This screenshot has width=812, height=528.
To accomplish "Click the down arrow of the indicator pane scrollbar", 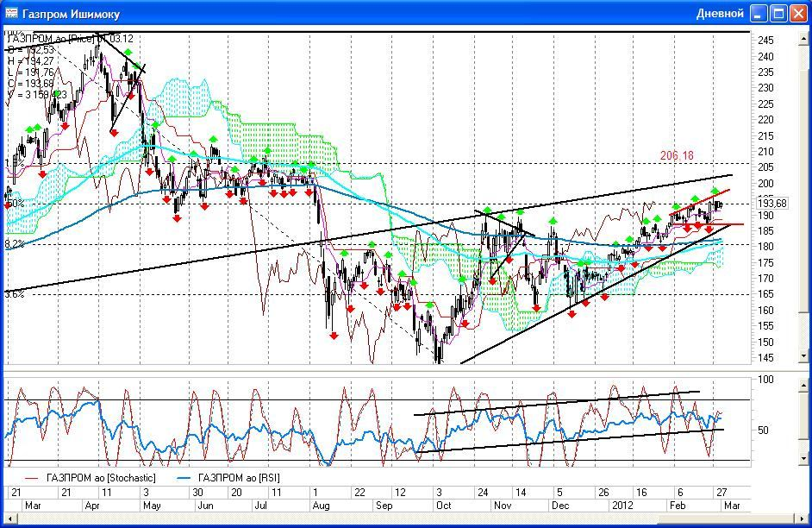I will tap(803, 459).
